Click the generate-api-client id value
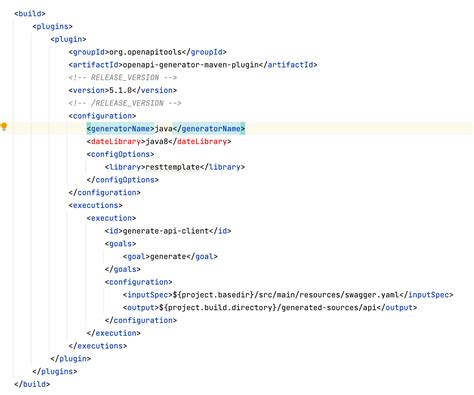The image size is (474, 395). pyautogui.click(x=166, y=231)
